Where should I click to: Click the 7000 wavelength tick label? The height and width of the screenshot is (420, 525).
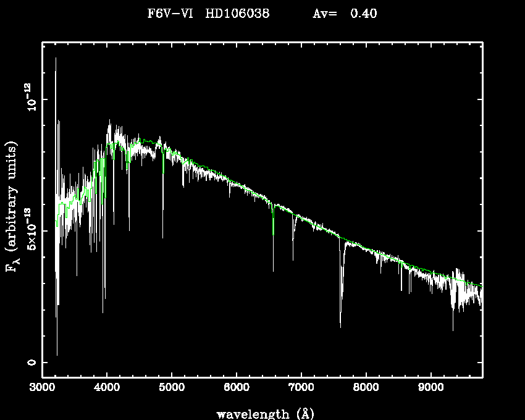pyautogui.click(x=301, y=388)
